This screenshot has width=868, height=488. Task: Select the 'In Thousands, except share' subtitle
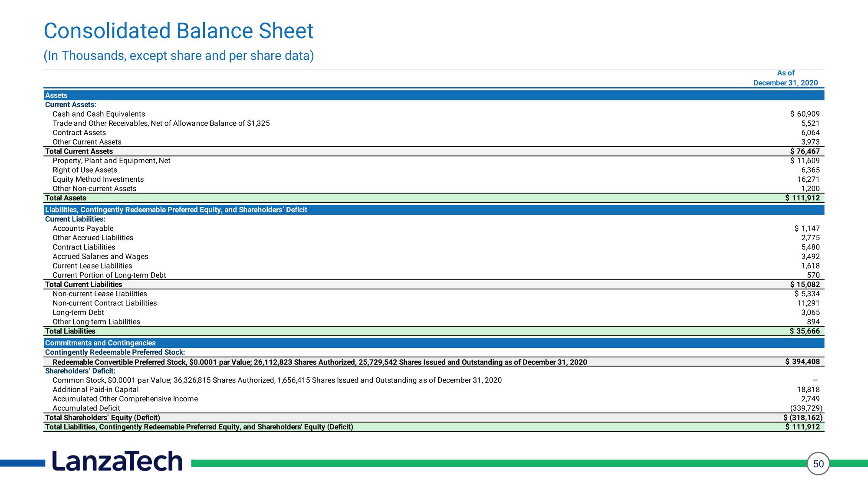(179, 56)
